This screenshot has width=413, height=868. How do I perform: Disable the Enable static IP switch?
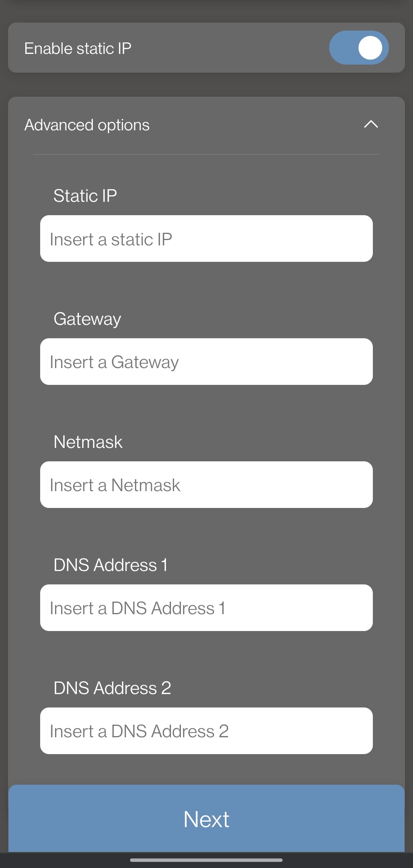359,48
